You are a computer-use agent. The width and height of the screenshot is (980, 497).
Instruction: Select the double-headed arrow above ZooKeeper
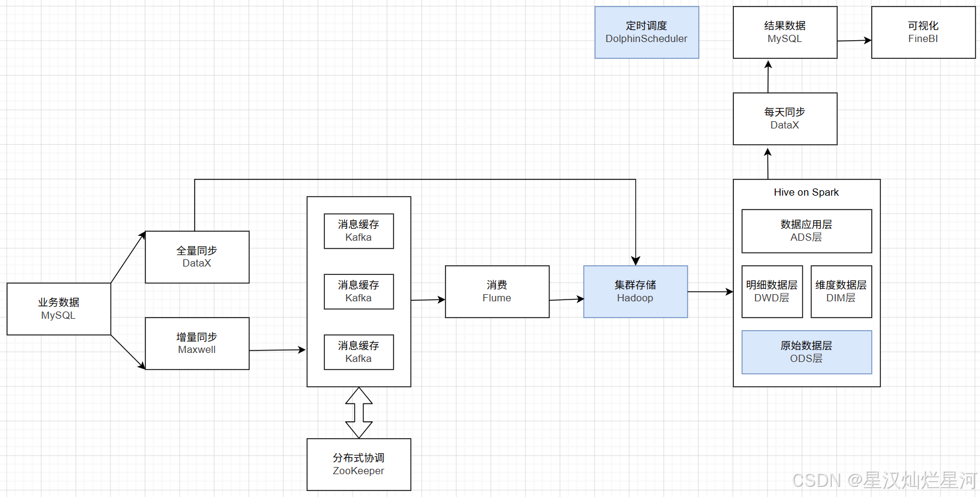tap(359, 412)
